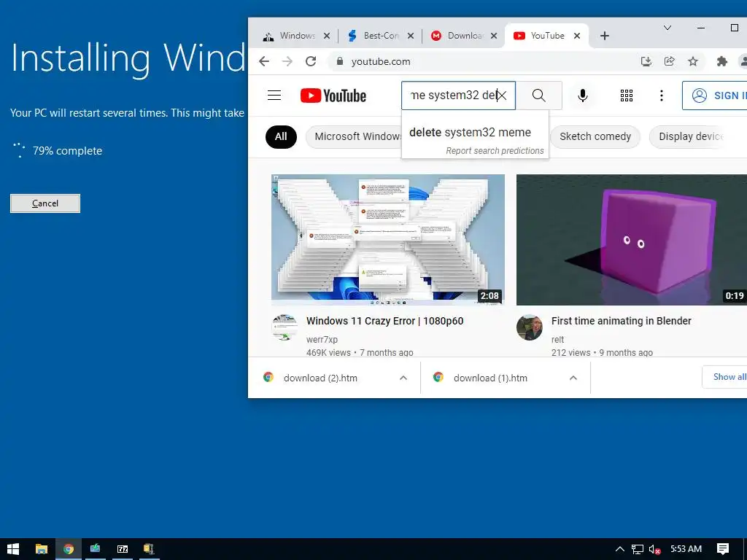The height and width of the screenshot is (560, 747).
Task: Open werr7xp channel avatar
Action: click(285, 327)
